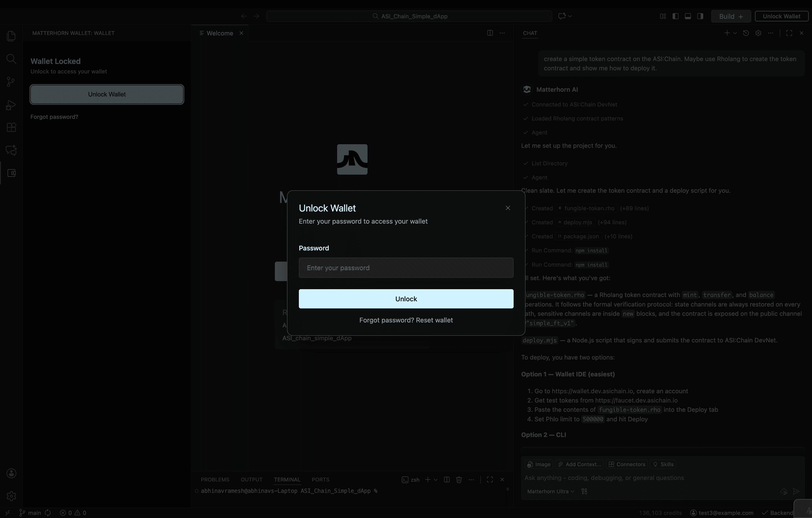Click the Unlock button in dialog
Image resolution: width=812 pixels, height=518 pixels.
pos(406,299)
